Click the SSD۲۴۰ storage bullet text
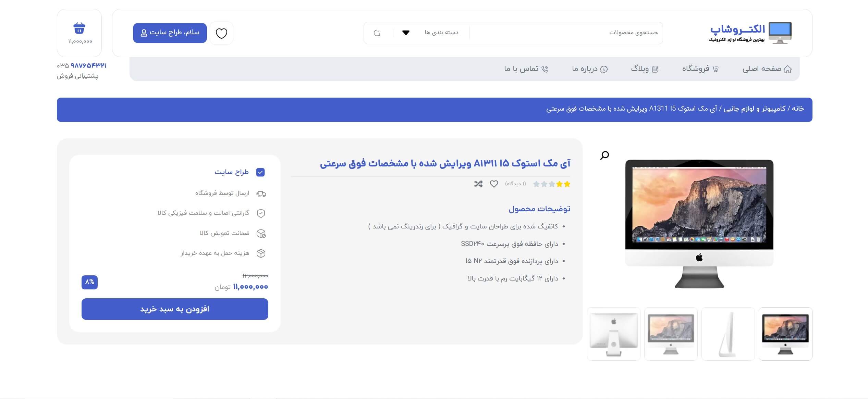The image size is (868, 399). [x=509, y=244]
